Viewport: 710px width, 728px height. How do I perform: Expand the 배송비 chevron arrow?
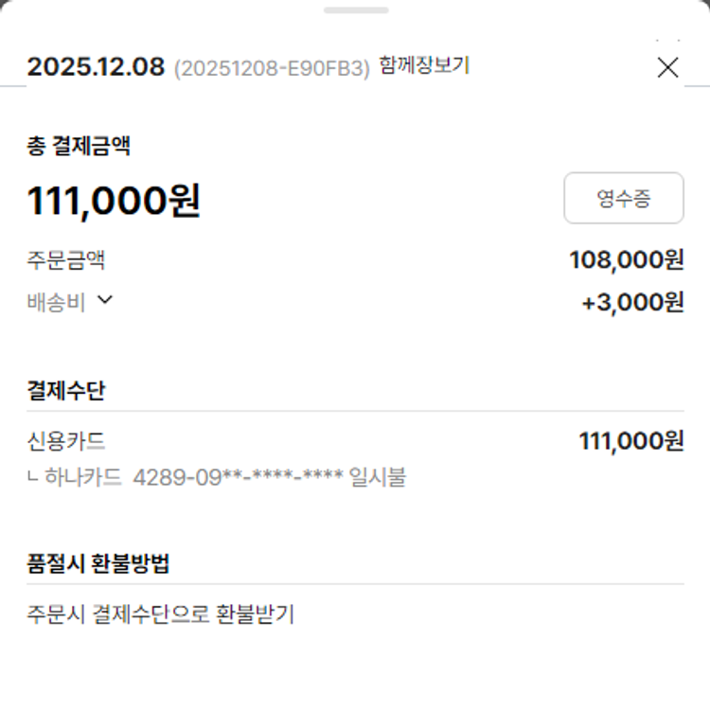(x=105, y=300)
